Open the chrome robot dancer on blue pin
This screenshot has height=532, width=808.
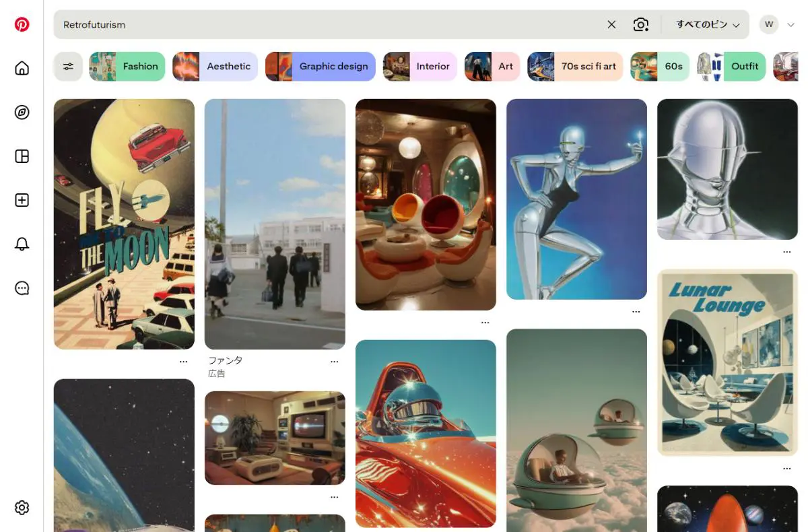pyautogui.click(x=576, y=199)
